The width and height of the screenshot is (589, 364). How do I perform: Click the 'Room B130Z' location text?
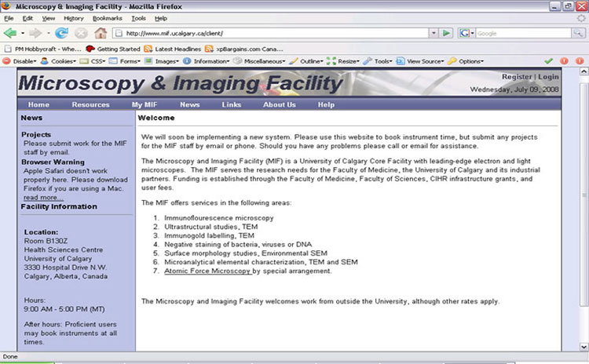[46, 241]
